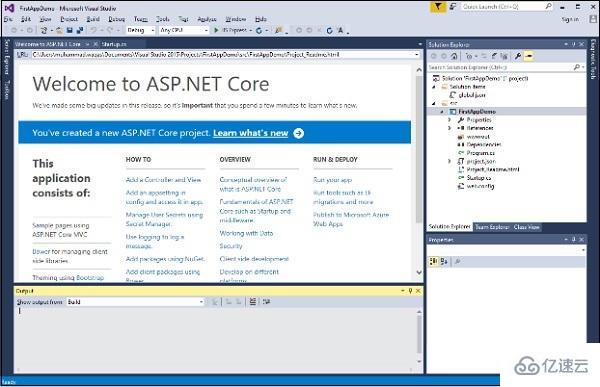
Task: Pin the Solution Explorer panel with pushpin
Action: point(574,44)
